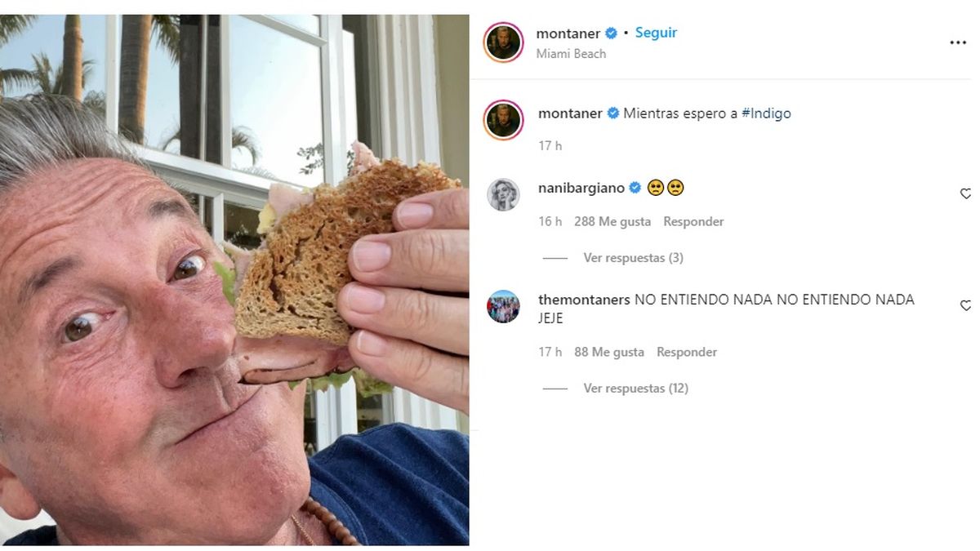The width and height of the screenshot is (980, 551).
Task: Click the verified badge in montaner's caption
Action: (x=612, y=113)
